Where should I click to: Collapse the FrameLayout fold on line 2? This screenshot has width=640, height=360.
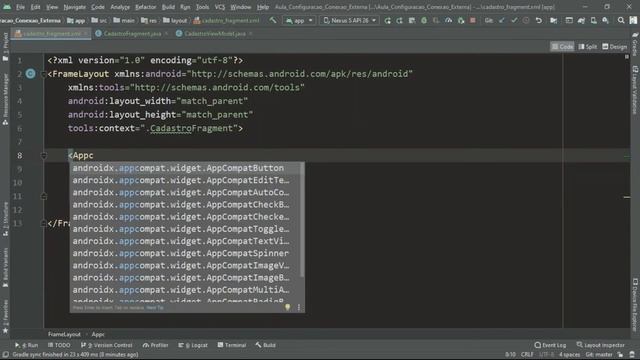43,74
